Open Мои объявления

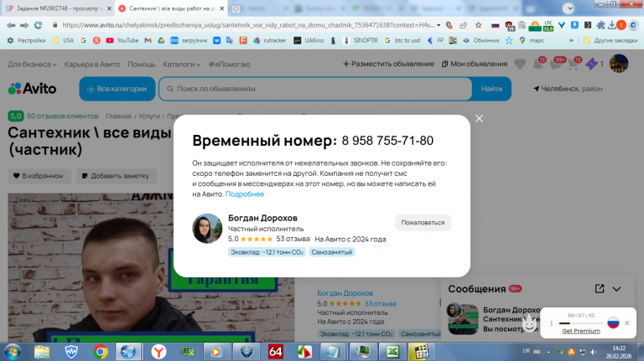pyautogui.click(x=475, y=64)
